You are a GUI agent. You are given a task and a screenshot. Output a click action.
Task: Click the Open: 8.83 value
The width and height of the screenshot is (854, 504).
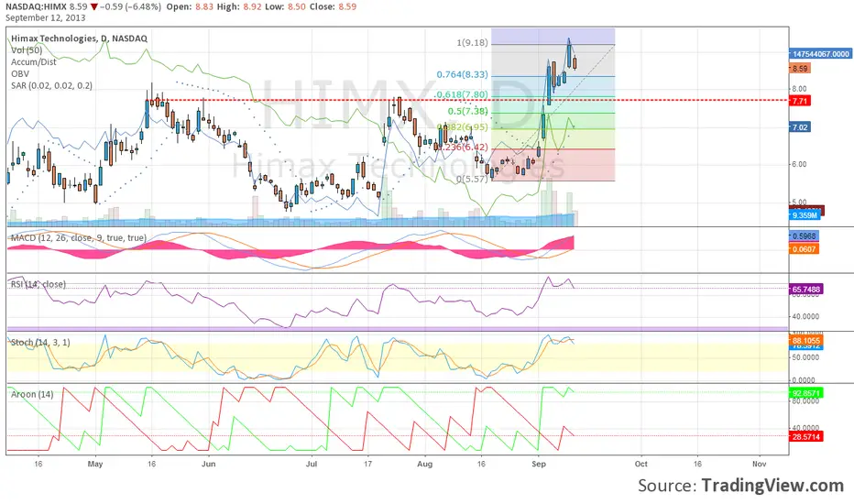point(190,7)
